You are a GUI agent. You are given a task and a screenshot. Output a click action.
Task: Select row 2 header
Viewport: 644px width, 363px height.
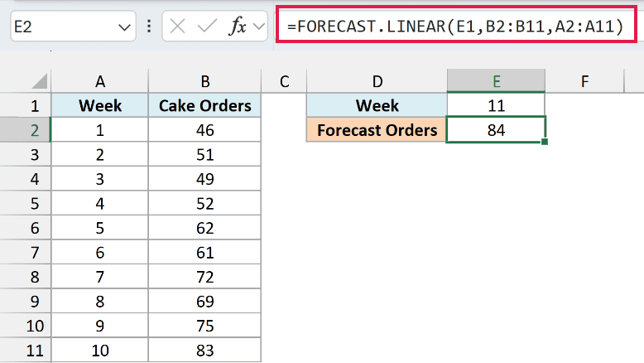coord(26,130)
